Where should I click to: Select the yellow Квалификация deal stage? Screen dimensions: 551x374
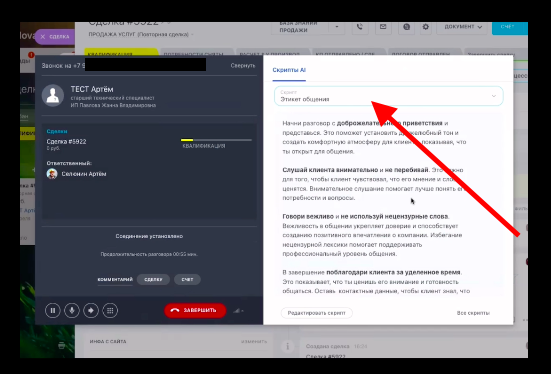click(x=121, y=52)
